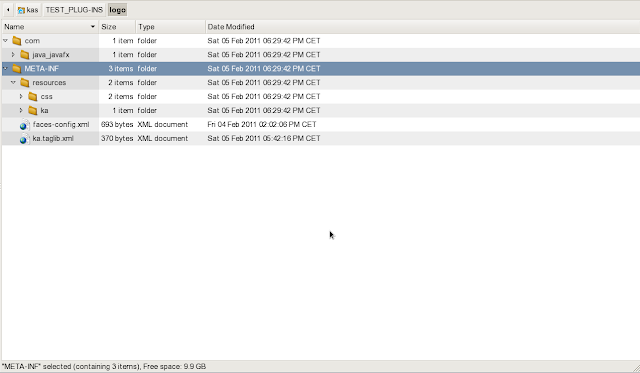Select the faces-config.xml file name

(x=61, y=124)
